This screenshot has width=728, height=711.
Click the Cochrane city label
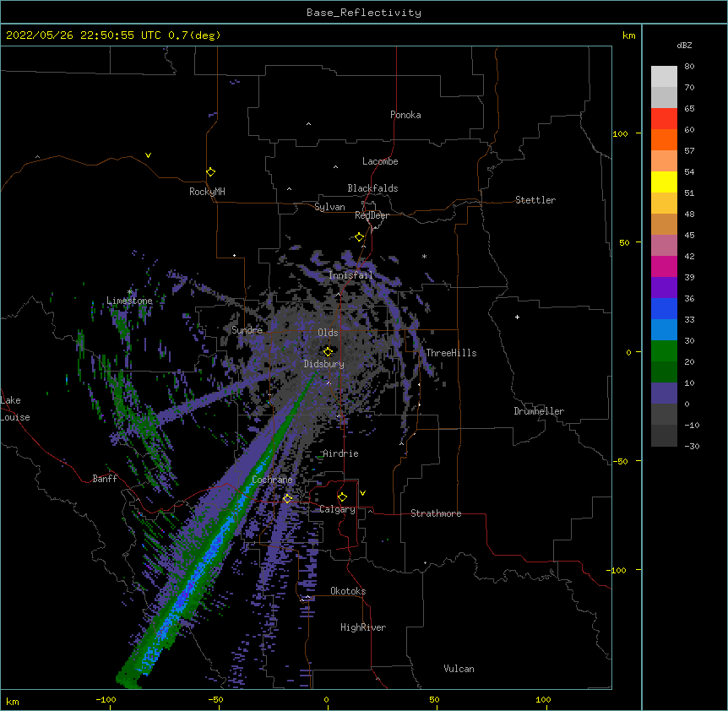(x=272, y=480)
